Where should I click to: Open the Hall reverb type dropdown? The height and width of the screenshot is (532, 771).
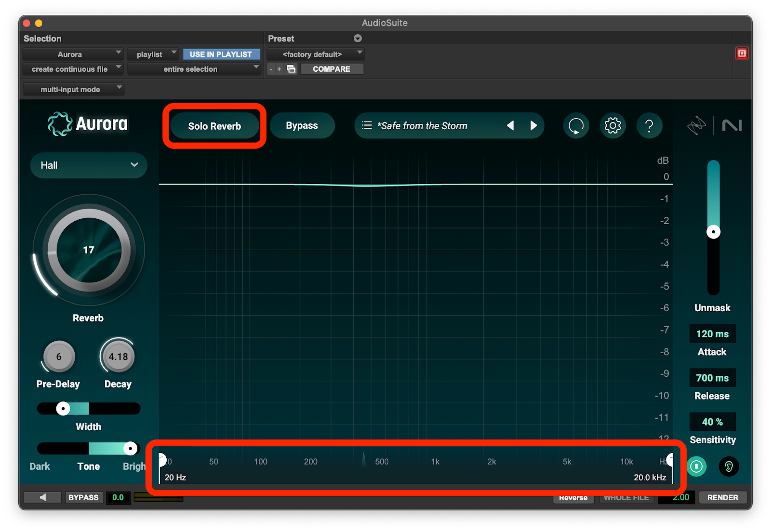pyautogui.click(x=89, y=165)
